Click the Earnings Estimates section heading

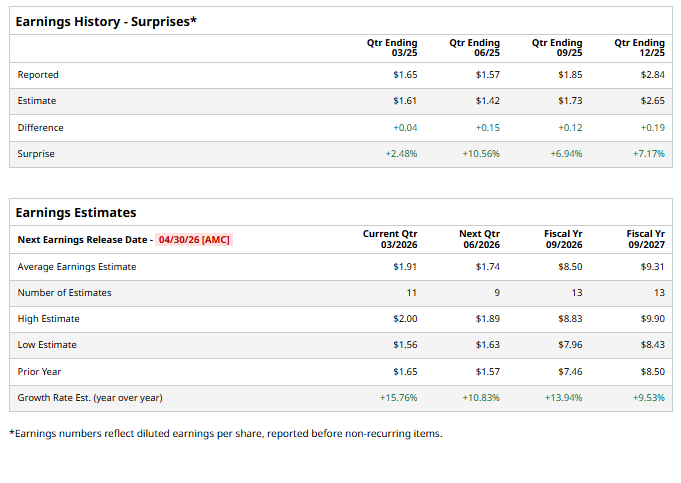76,212
